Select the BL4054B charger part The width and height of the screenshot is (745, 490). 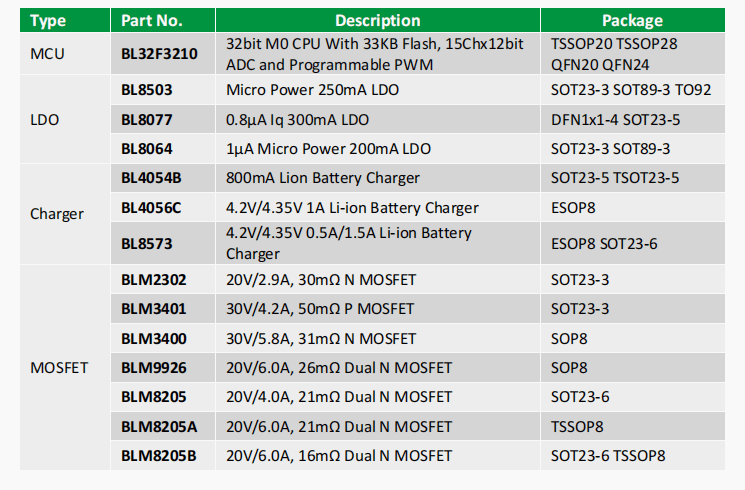[x=151, y=178]
